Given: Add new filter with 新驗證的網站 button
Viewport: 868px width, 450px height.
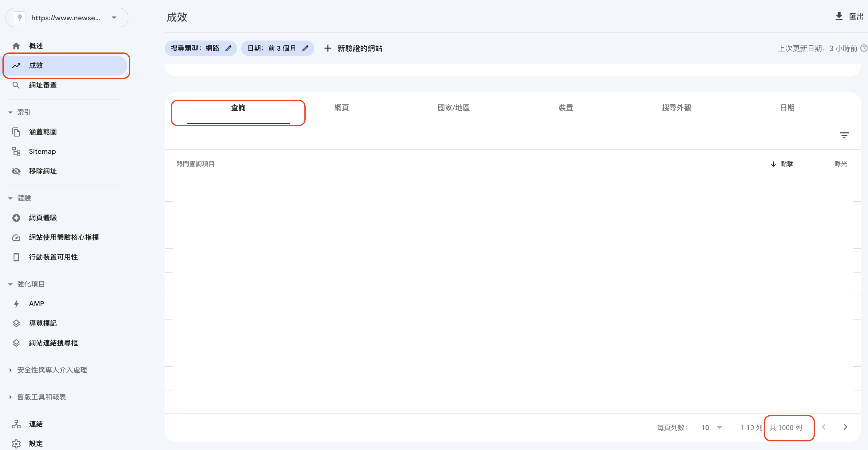Looking at the screenshot, I should 353,48.
